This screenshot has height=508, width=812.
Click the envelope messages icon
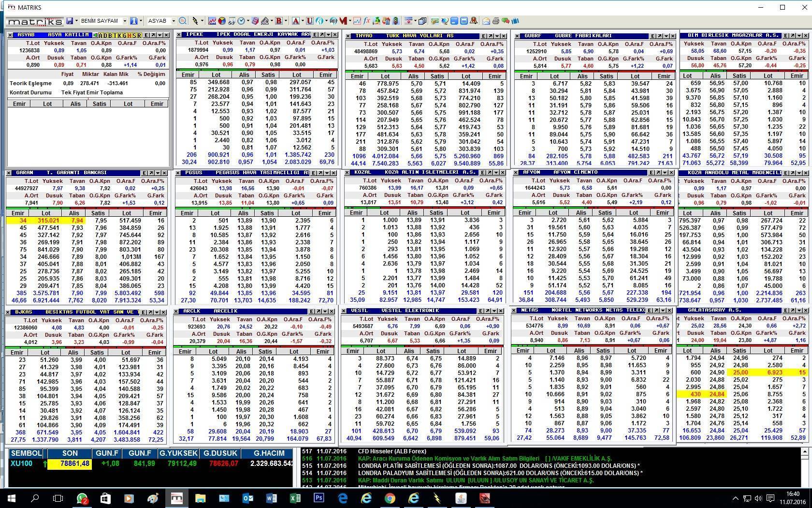[x=486, y=21]
